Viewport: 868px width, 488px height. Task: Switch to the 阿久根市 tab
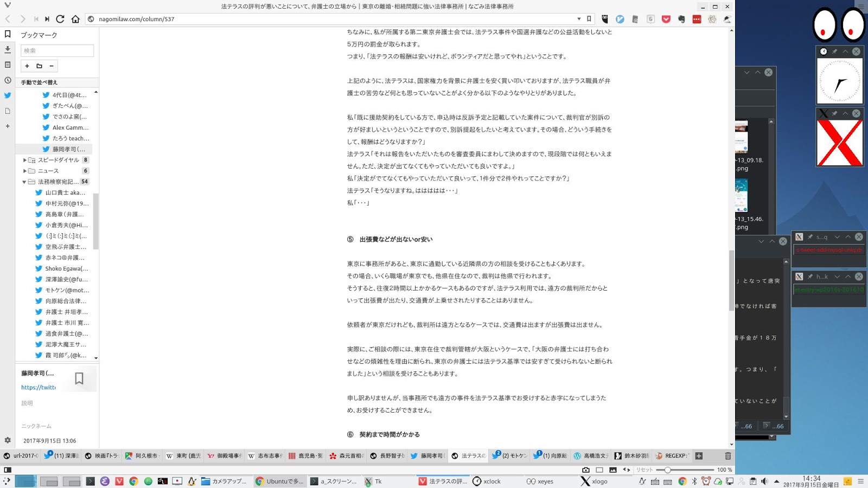tap(142, 456)
